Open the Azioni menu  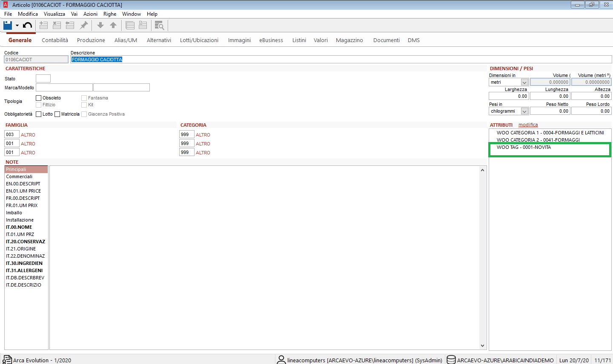point(90,14)
